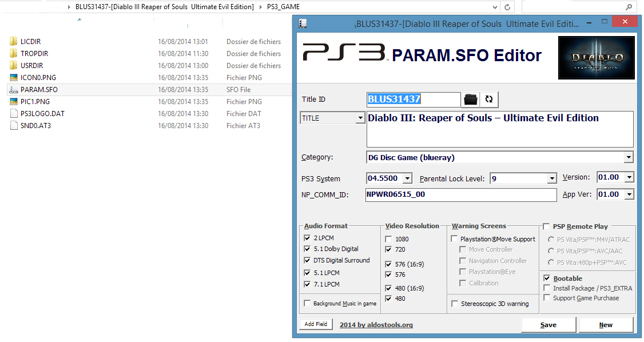Click PS3_GAME in the address breadcrumb
The image size is (644, 342).
283,7
